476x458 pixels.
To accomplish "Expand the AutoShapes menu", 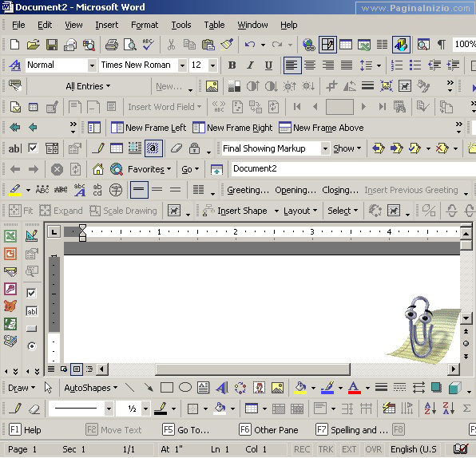I will (x=91, y=388).
